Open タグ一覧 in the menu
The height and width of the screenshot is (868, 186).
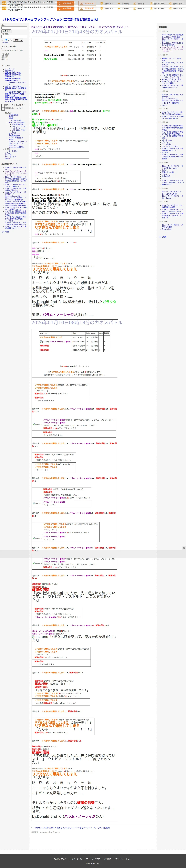[8, 155]
